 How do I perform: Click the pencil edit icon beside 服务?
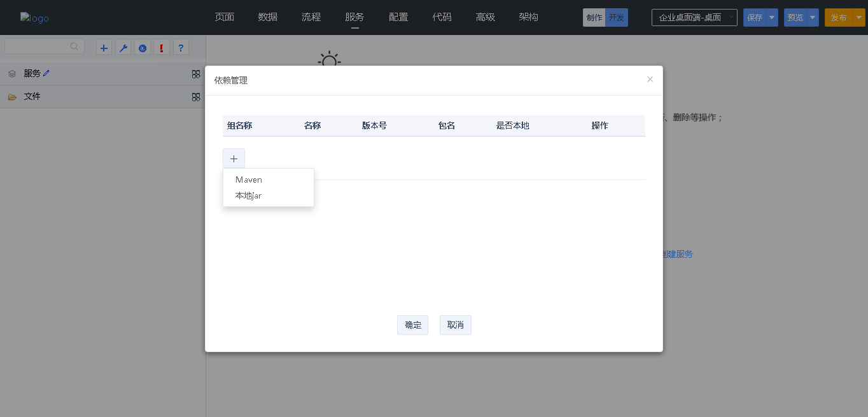[46, 73]
